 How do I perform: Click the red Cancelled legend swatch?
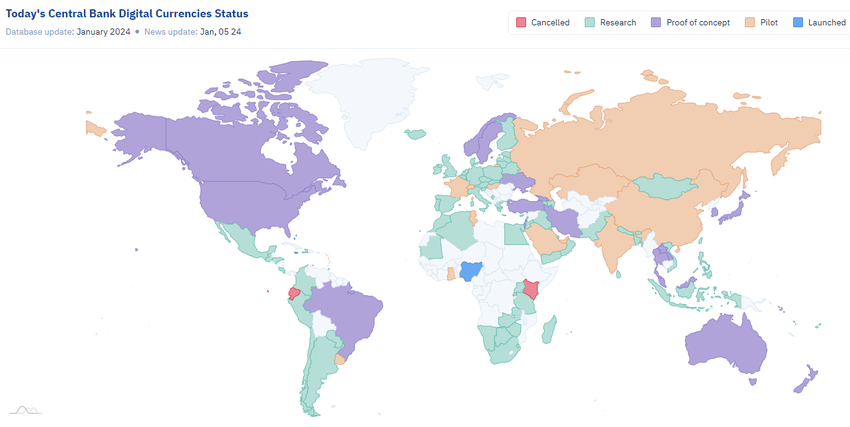click(x=521, y=22)
